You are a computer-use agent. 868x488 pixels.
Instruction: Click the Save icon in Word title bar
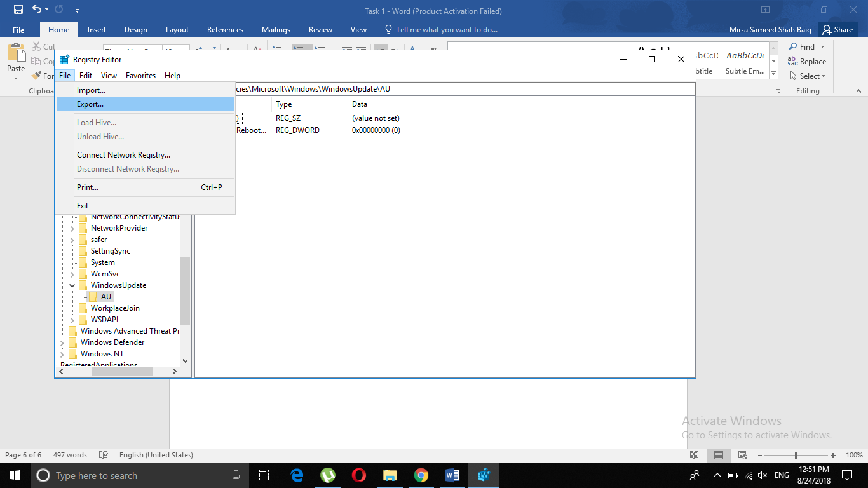(18, 10)
